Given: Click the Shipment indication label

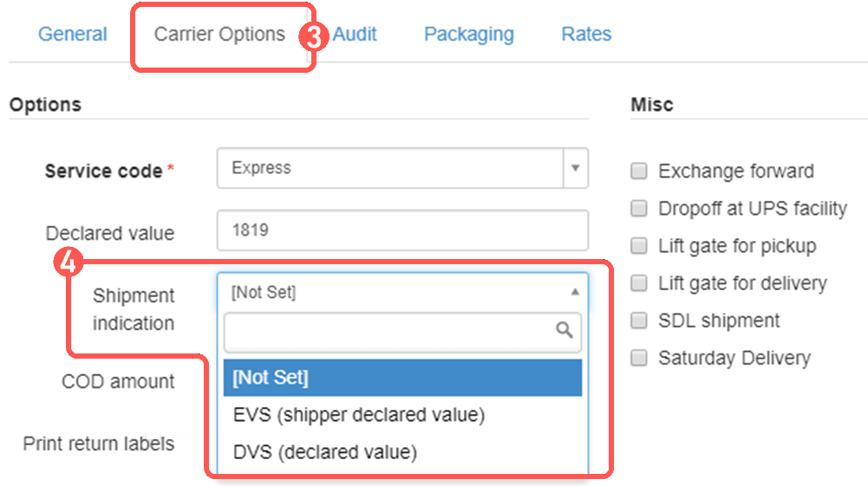Looking at the screenshot, I should 134,309.
